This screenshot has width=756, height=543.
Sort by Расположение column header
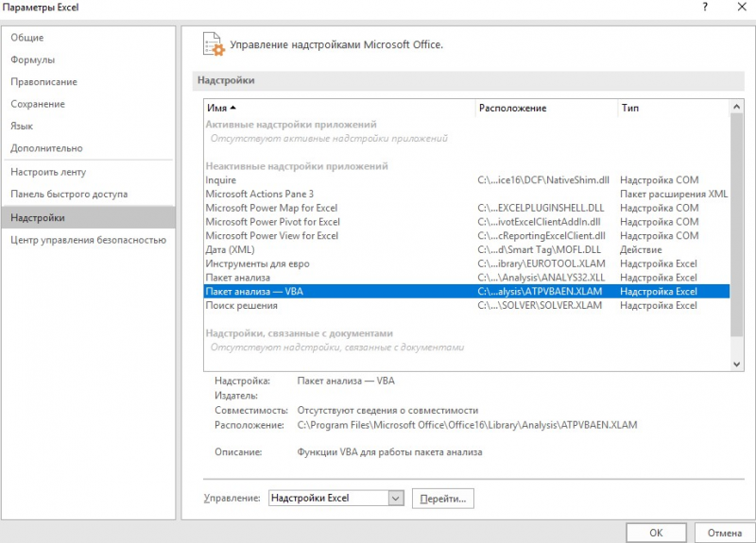point(546,109)
